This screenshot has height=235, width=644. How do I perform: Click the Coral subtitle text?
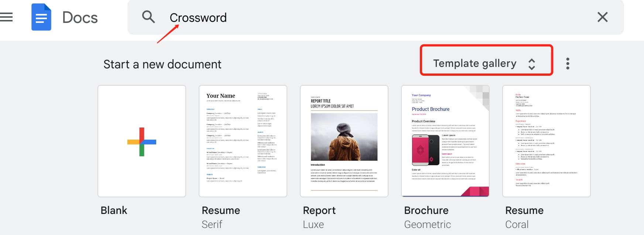pos(517,224)
